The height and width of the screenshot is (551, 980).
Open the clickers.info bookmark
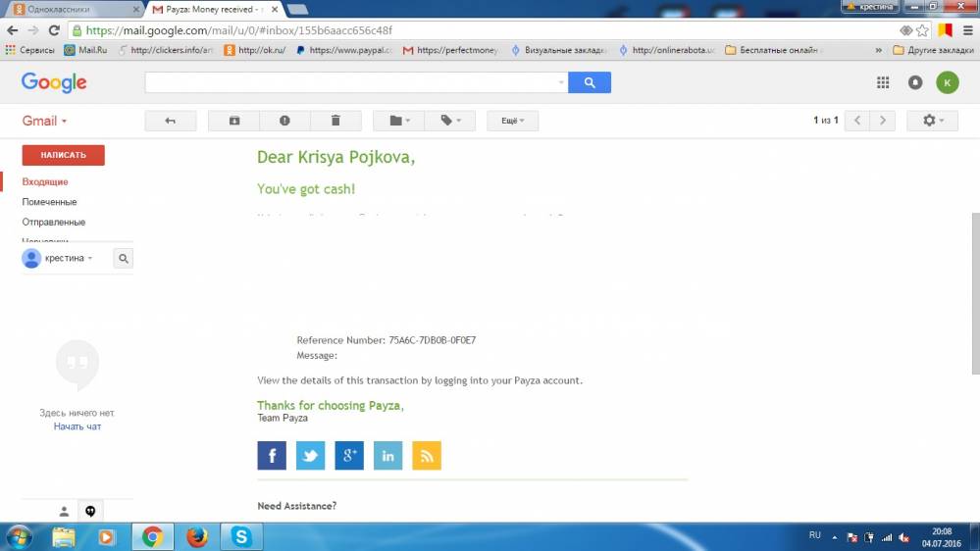coord(166,50)
